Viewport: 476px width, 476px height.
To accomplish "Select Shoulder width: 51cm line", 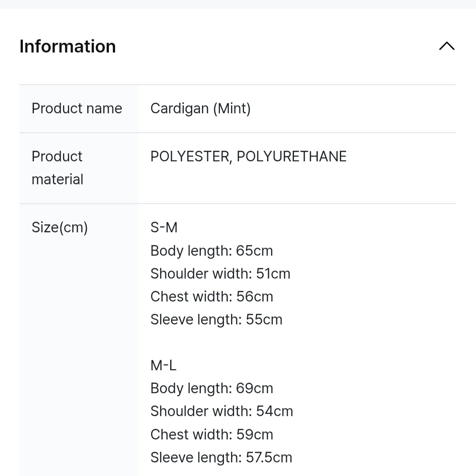I will [220, 274].
